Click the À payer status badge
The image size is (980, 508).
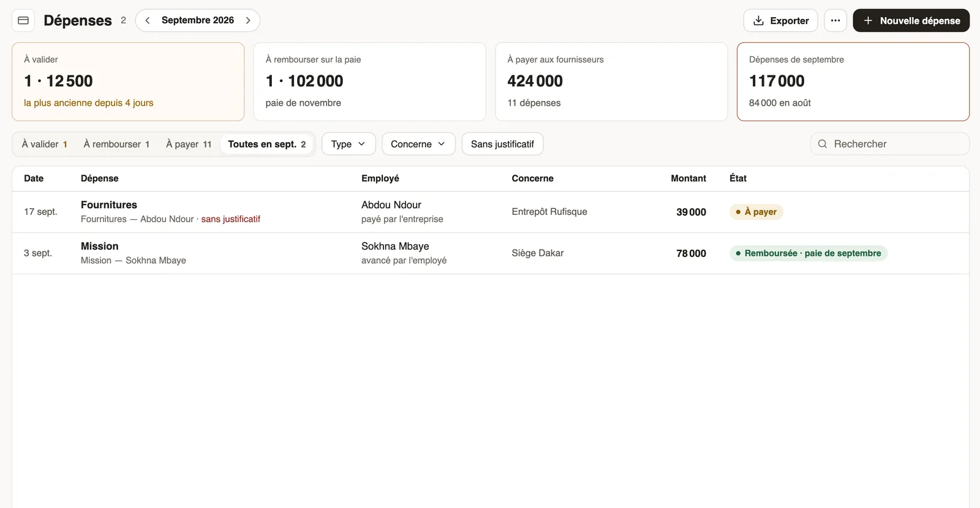pyautogui.click(x=756, y=212)
